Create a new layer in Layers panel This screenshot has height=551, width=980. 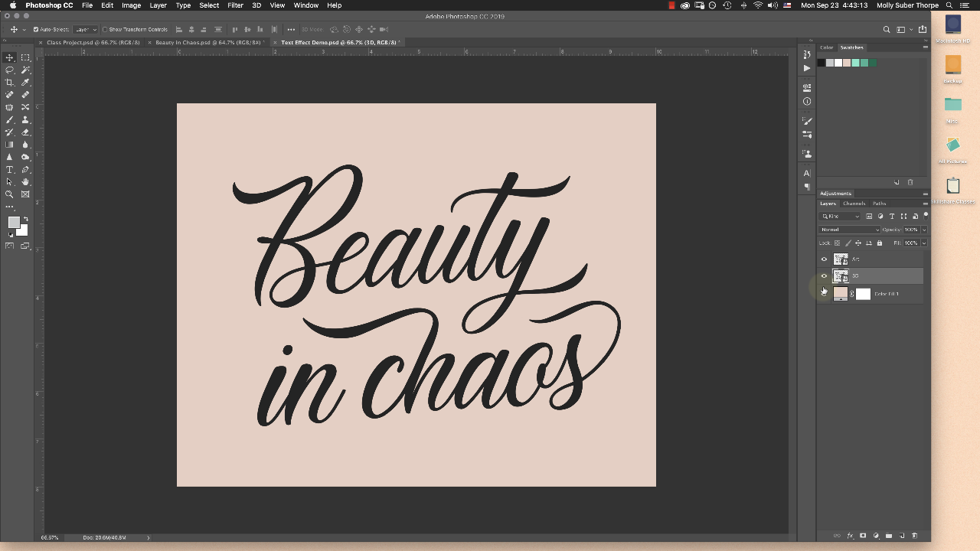click(x=902, y=536)
